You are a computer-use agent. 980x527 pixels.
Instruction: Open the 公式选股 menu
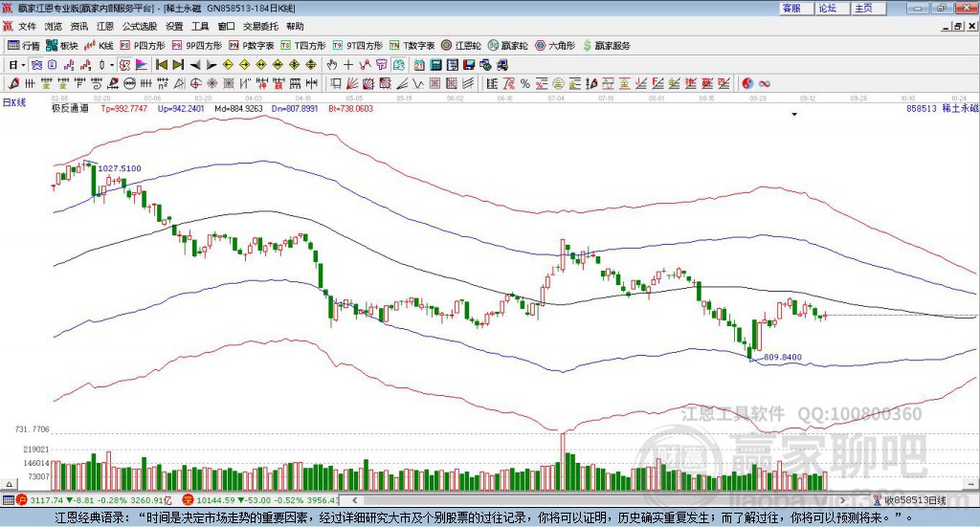coord(140,26)
